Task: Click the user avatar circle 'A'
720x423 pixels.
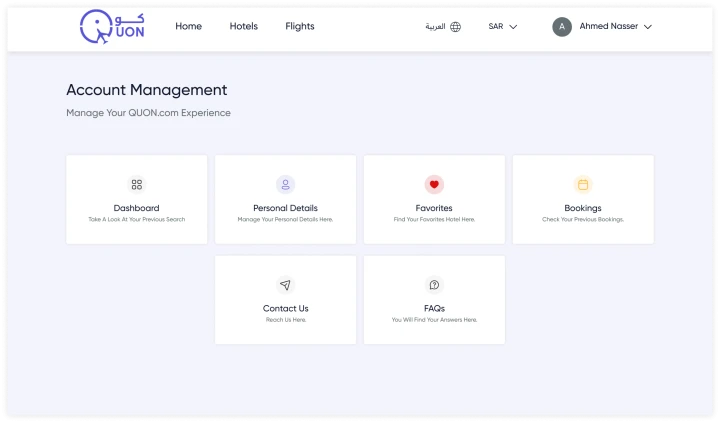Action: tap(562, 27)
